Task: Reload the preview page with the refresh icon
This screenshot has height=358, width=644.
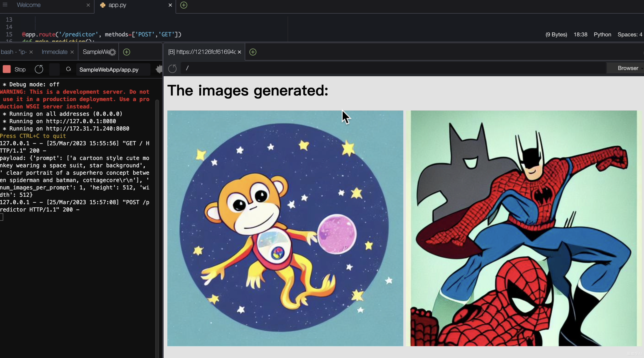Action: pos(172,68)
